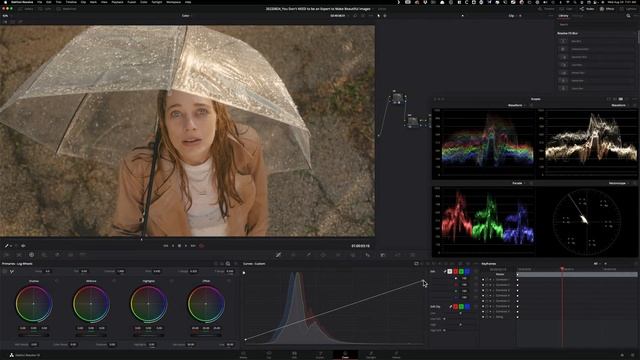This screenshot has height=360, width=640.
Task: Click the Shadow color wheel
Action: click(33, 304)
